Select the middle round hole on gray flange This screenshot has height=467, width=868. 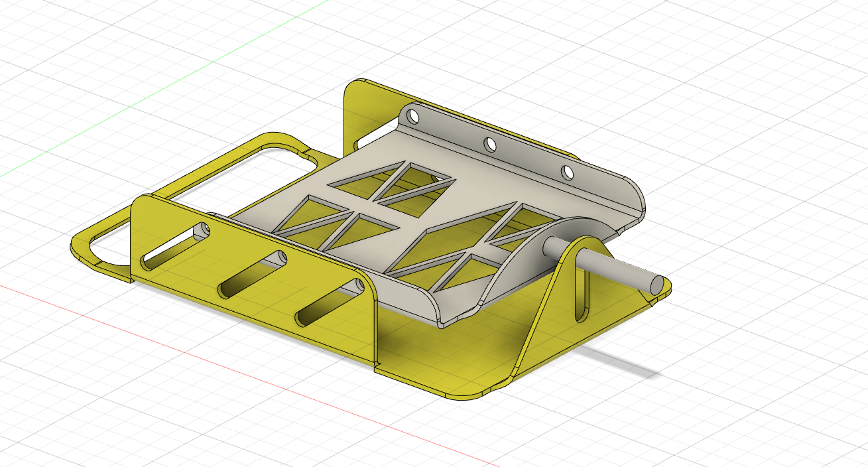[x=490, y=143]
